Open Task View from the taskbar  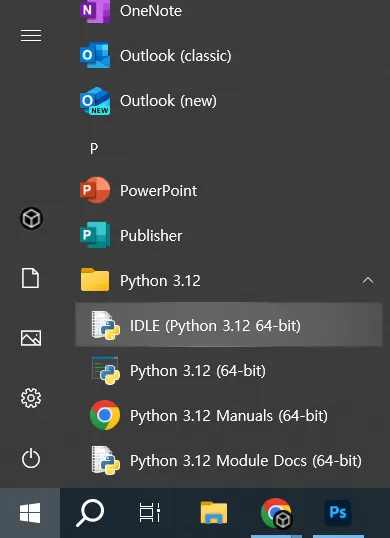[150, 513]
